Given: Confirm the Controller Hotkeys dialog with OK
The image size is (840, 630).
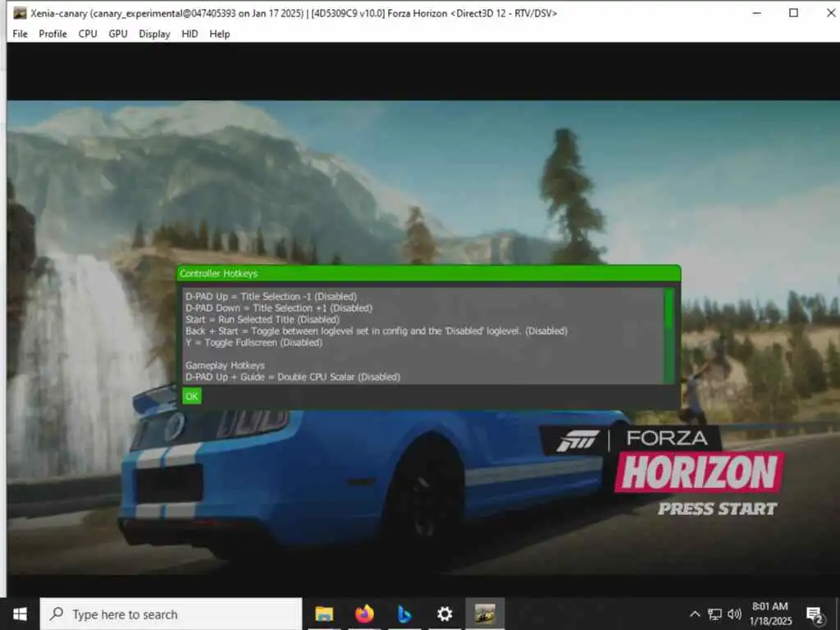Looking at the screenshot, I should point(192,396).
